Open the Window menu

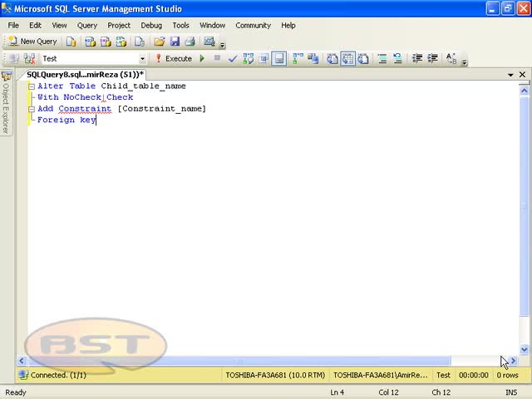coord(212,26)
